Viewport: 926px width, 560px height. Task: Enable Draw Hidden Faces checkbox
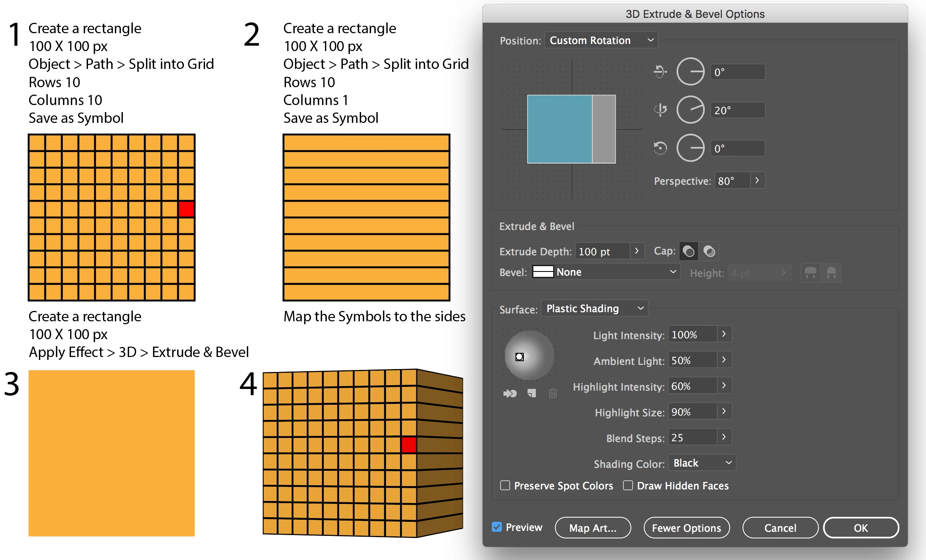point(628,485)
